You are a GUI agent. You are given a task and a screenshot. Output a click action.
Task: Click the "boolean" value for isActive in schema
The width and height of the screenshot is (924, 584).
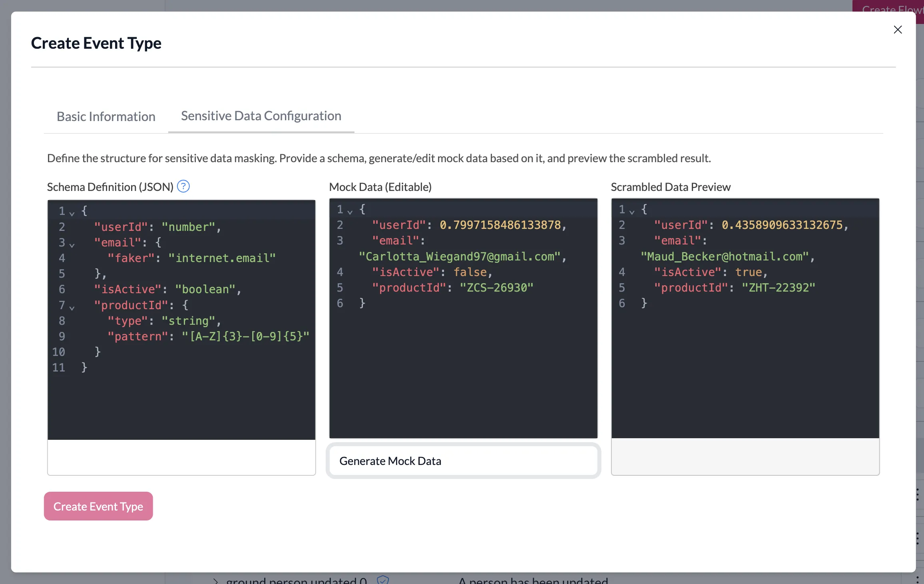click(205, 289)
